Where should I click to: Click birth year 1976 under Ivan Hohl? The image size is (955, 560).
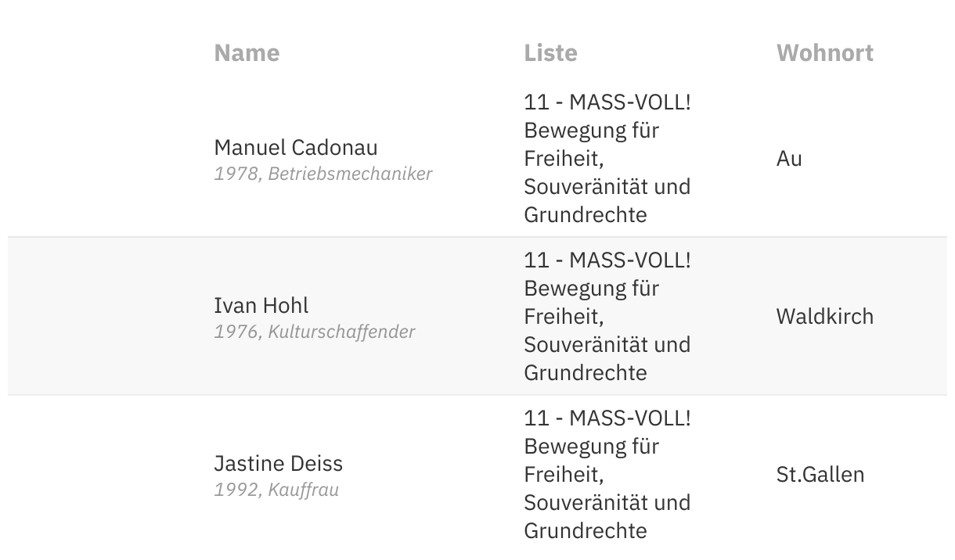click(236, 332)
